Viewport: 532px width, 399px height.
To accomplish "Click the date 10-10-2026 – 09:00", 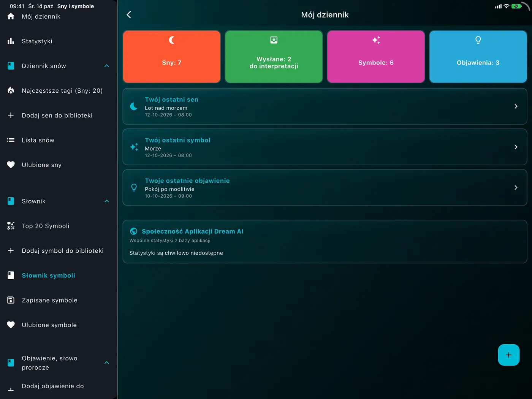I will click(x=168, y=196).
